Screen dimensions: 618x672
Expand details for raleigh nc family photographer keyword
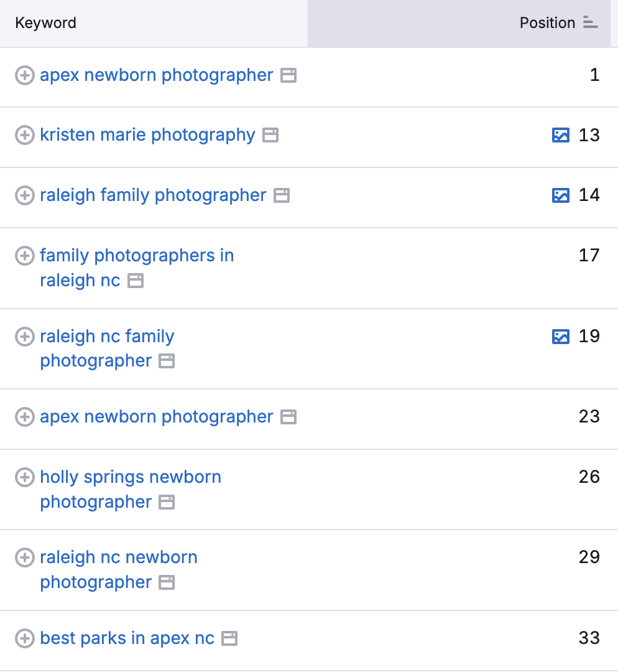(25, 336)
